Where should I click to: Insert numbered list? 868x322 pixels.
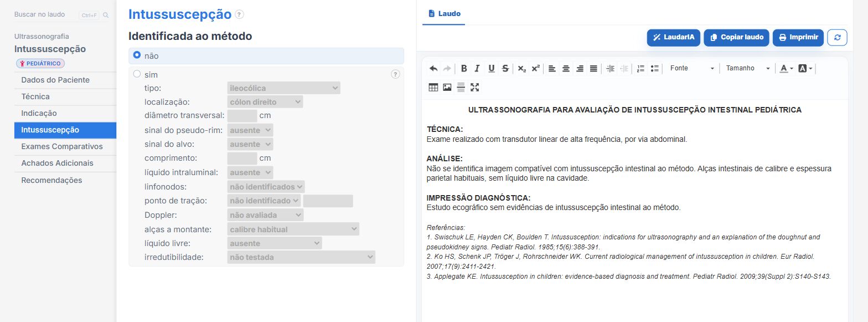[x=640, y=68]
